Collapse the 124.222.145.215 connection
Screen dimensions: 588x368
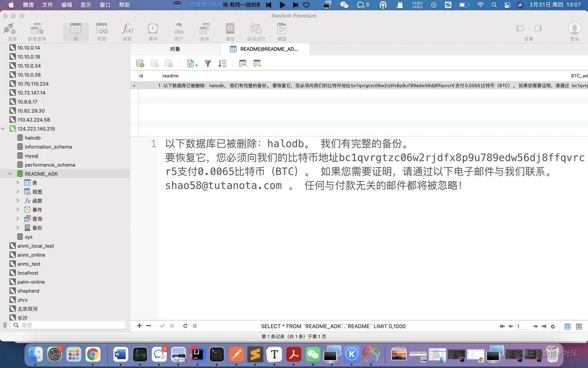[x=3, y=129]
